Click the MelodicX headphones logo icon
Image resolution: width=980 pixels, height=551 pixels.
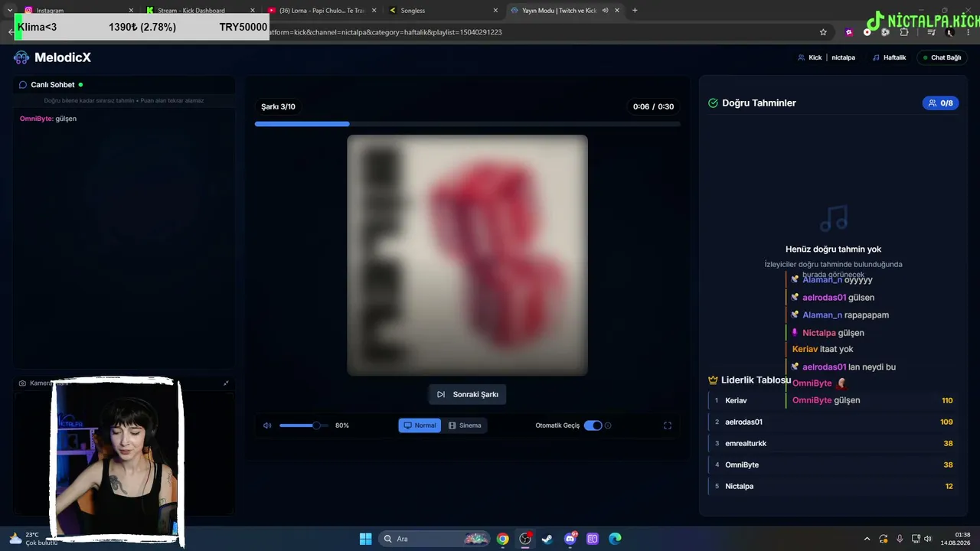pos(21,57)
